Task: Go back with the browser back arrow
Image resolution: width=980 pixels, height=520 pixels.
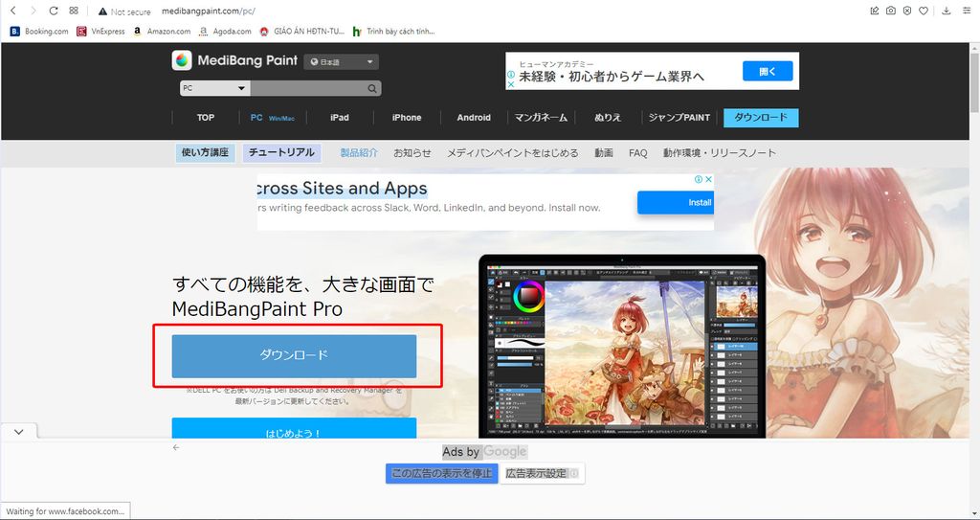Action: pyautogui.click(x=13, y=11)
